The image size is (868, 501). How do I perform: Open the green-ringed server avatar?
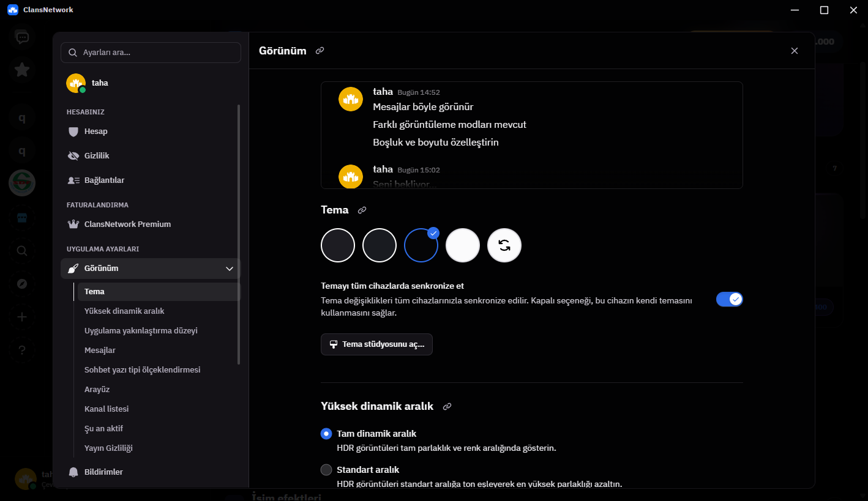(x=22, y=183)
